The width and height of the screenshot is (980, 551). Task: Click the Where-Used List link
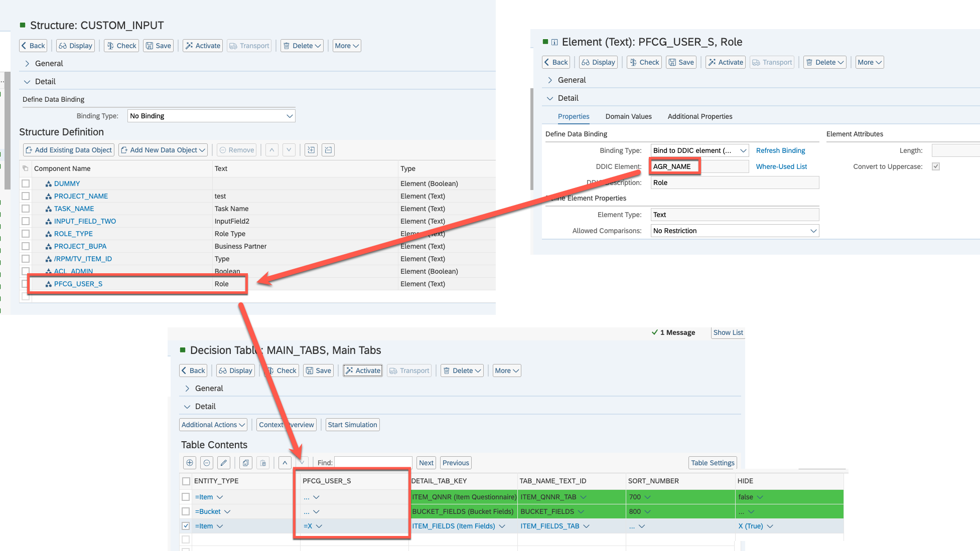click(x=781, y=166)
